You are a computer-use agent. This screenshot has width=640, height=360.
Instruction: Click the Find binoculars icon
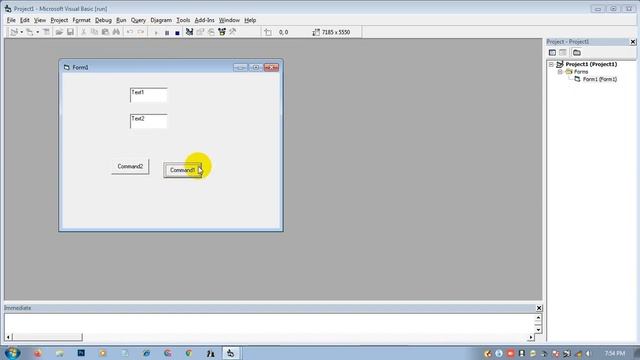pyautogui.click(x=116, y=32)
